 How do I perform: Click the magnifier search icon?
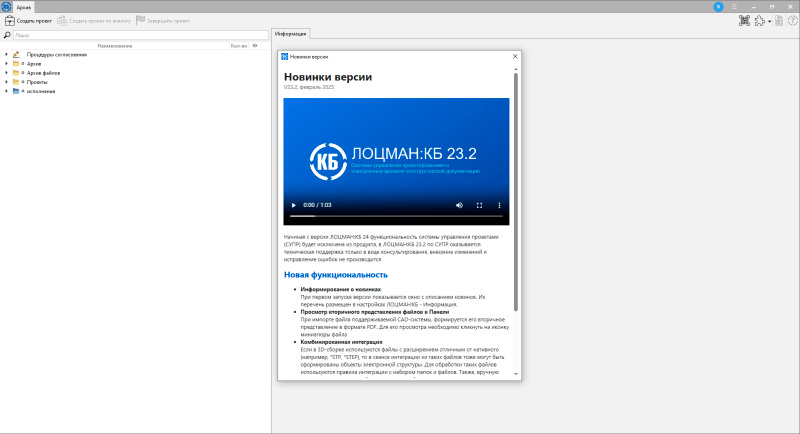[7, 35]
